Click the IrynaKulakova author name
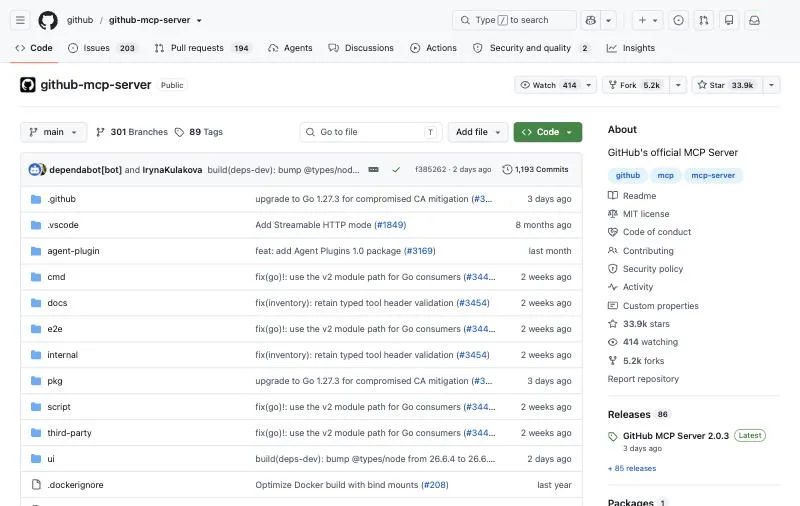The width and height of the screenshot is (800, 506). coord(172,169)
